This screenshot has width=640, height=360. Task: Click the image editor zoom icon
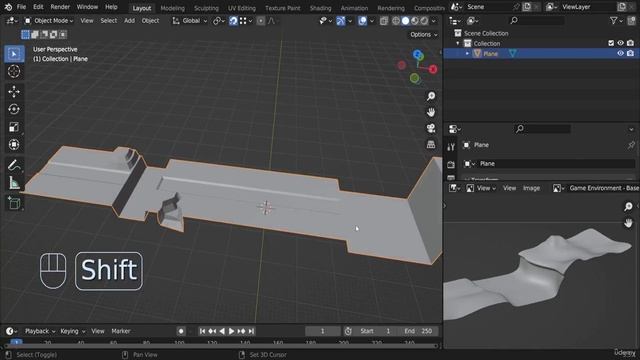[628, 207]
